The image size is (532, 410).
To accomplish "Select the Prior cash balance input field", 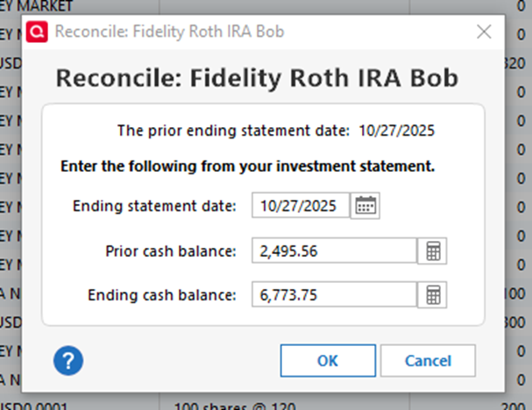I will [x=333, y=251].
